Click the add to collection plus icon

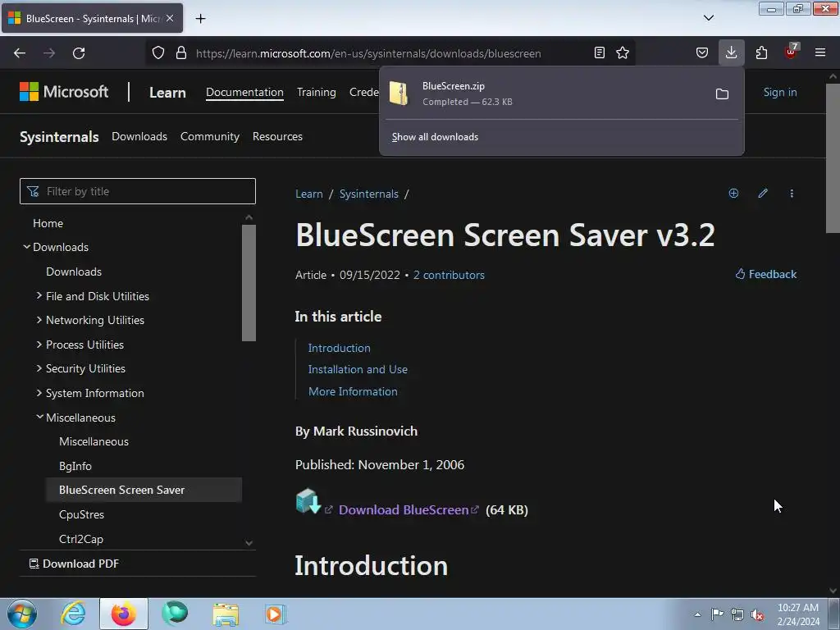click(x=733, y=194)
